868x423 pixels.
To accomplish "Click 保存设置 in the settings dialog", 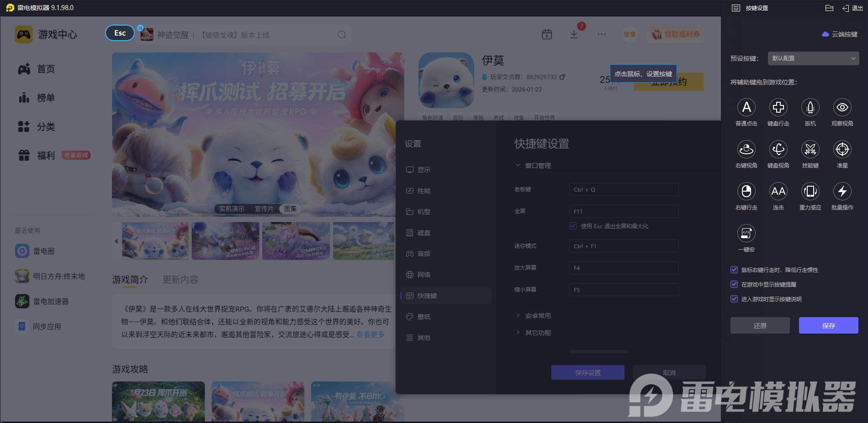I will point(588,372).
